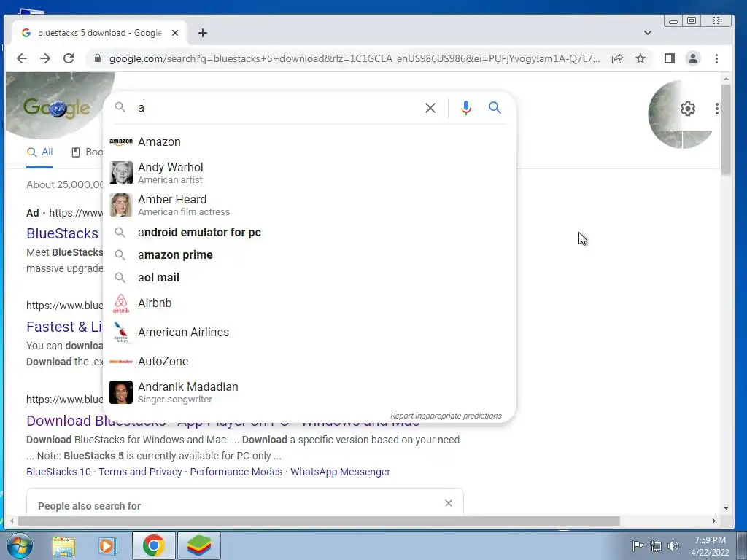The width and height of the screenshot is (747, 560).
Task: Open the Download BlueStacks App Player result
Action: [x=65, y=421]
